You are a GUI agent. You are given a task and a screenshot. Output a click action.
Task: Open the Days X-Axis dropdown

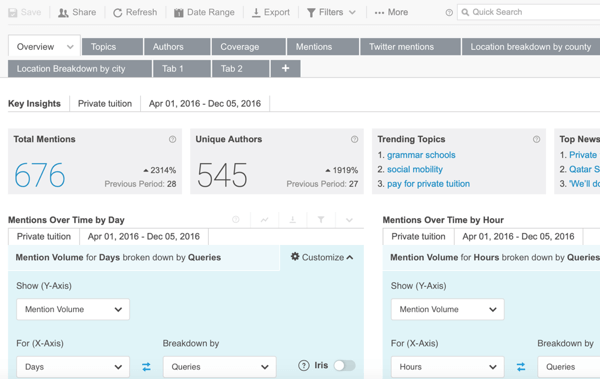(x=73, y=367)
